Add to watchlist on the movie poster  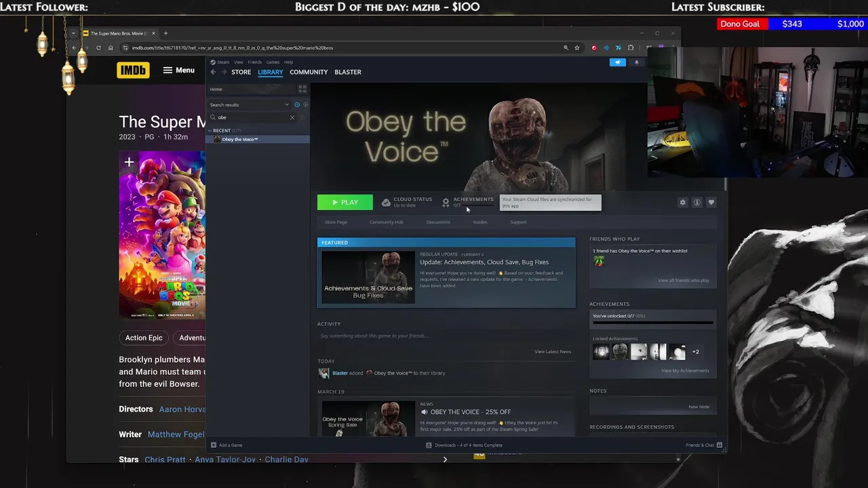pos(129,163)
